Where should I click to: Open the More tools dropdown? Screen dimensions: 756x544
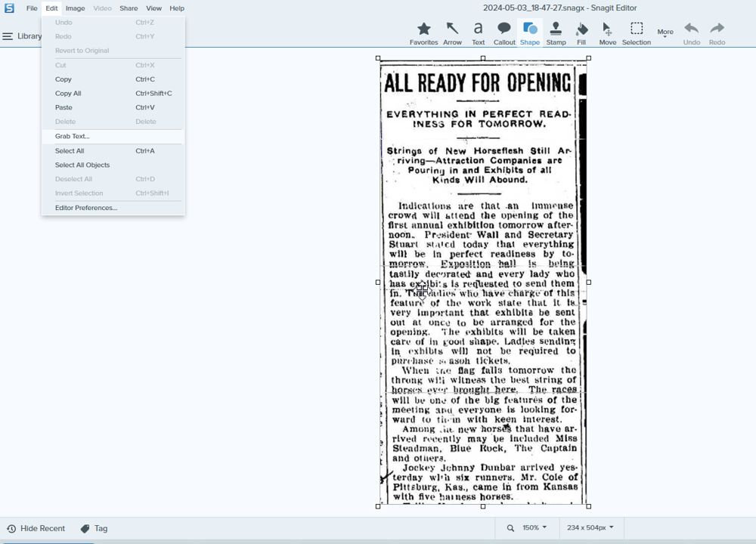(665, 32)
